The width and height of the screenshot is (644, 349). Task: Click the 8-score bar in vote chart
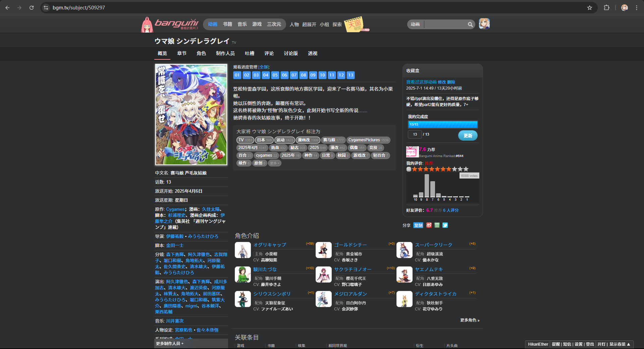click(x=427, y=186)
